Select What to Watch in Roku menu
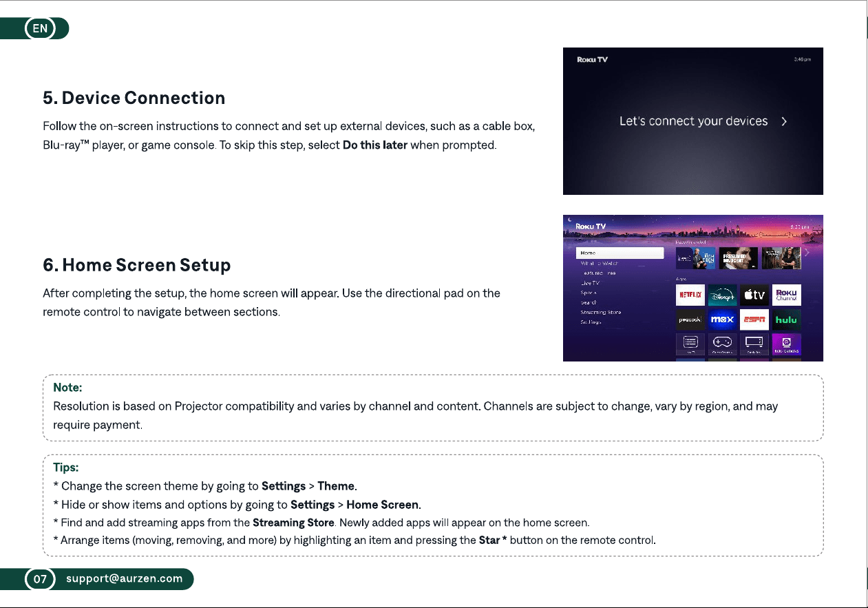This screenshot has height=608, width=868. (600, 263)
